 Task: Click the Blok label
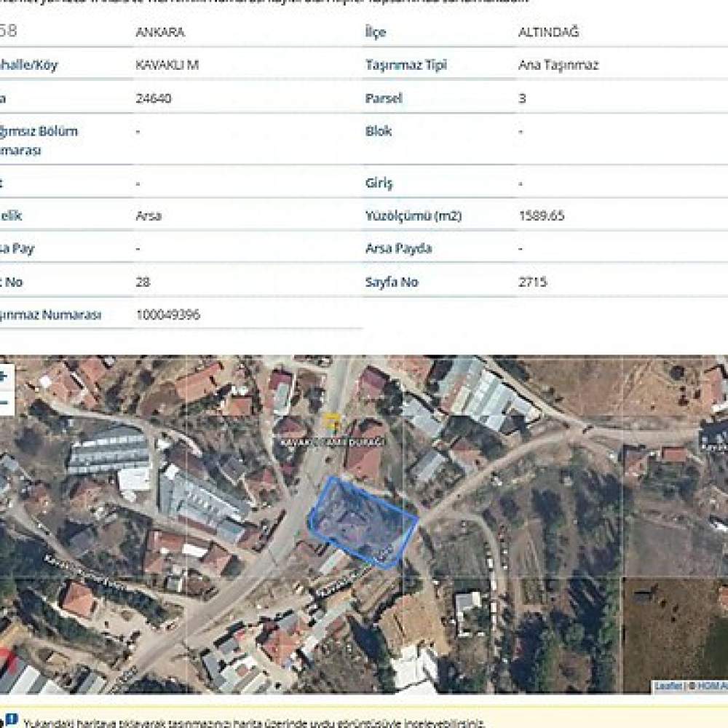click(x=379, y=131)
